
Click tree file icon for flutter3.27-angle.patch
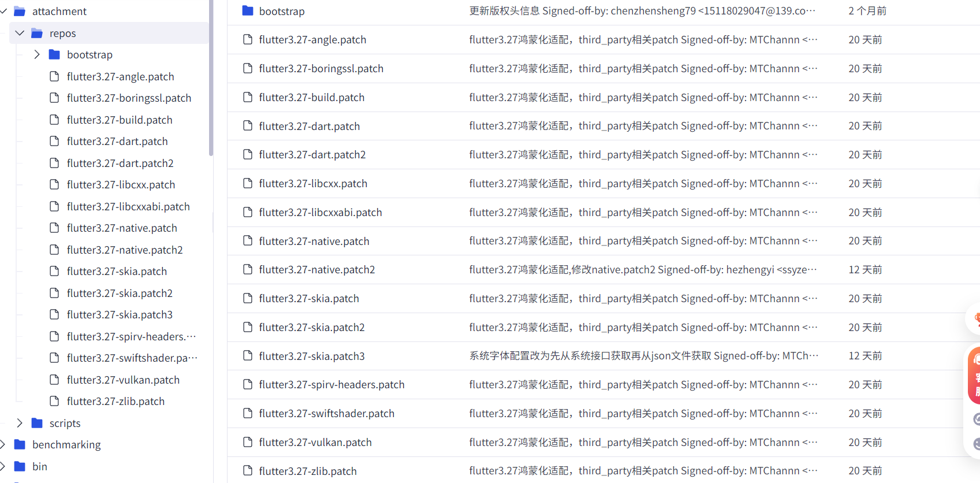tap(54, 76)
